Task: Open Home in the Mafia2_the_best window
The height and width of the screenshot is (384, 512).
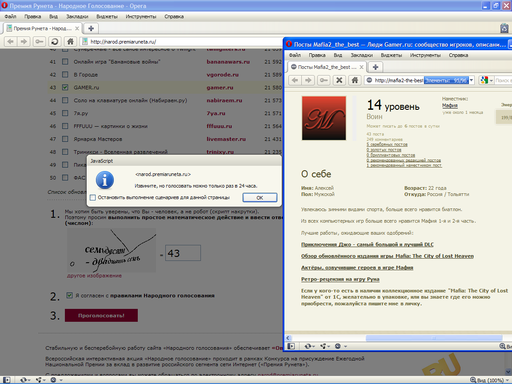Action: coord(355,80)
